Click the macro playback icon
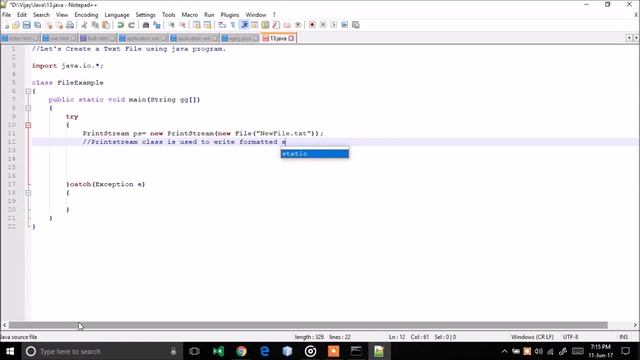640x360 pixels. 334,25
